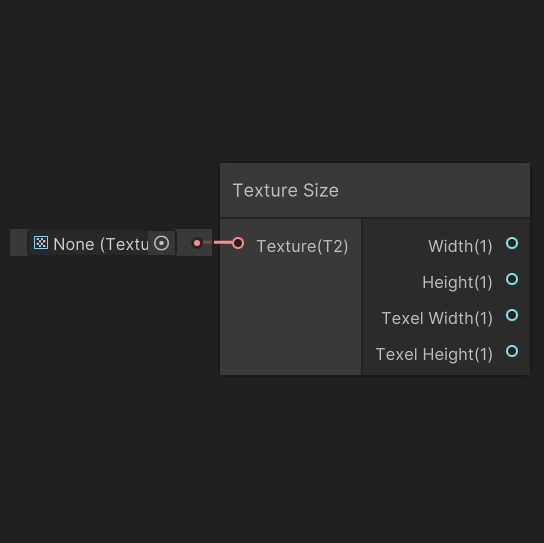Click the gray left edge of the texture slot

(x=19, y=243)
